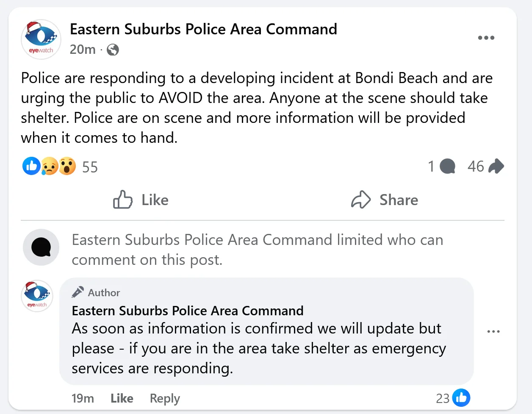Click the globe public audience icon
532x414 pixels.
[x=113, y=50]
